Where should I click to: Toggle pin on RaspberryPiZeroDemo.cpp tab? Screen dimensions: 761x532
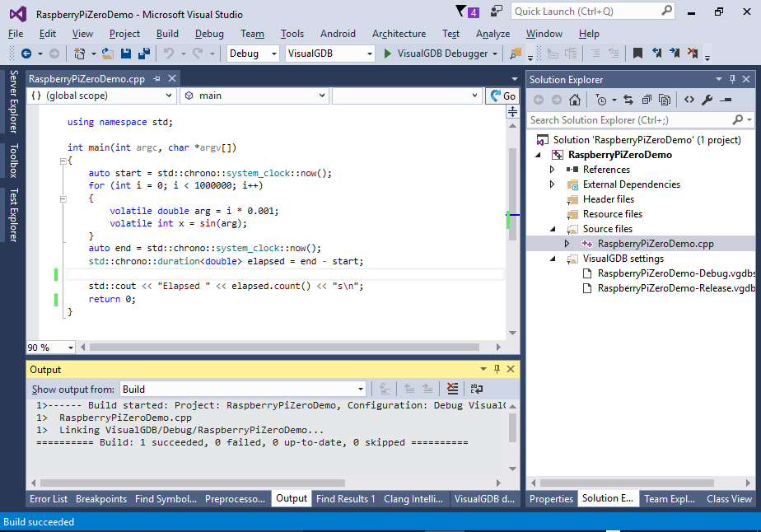coord(157,79)
